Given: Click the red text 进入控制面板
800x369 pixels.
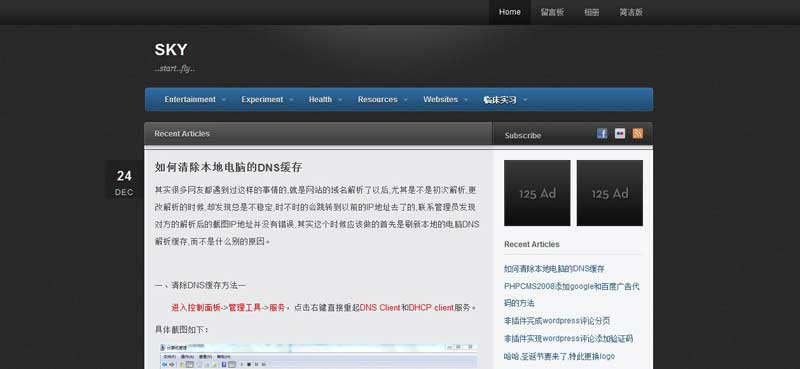Looking at the screenshot, I should tap(196, 308).
